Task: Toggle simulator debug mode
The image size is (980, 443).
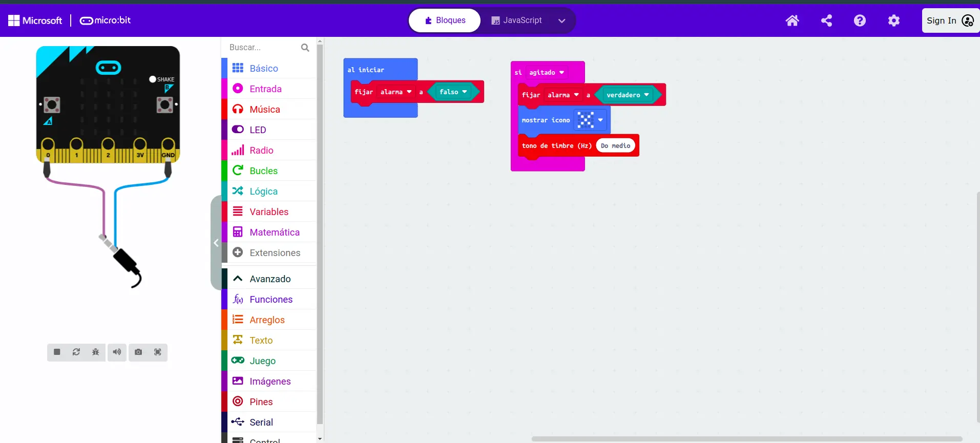Action: [96, 352]
